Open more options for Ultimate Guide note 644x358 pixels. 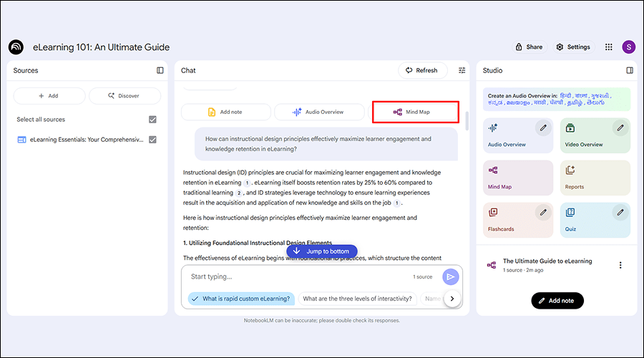620,265
